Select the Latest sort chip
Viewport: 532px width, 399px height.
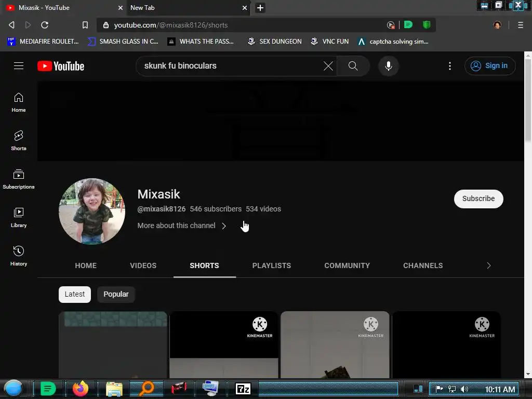[x=75, y=294]
